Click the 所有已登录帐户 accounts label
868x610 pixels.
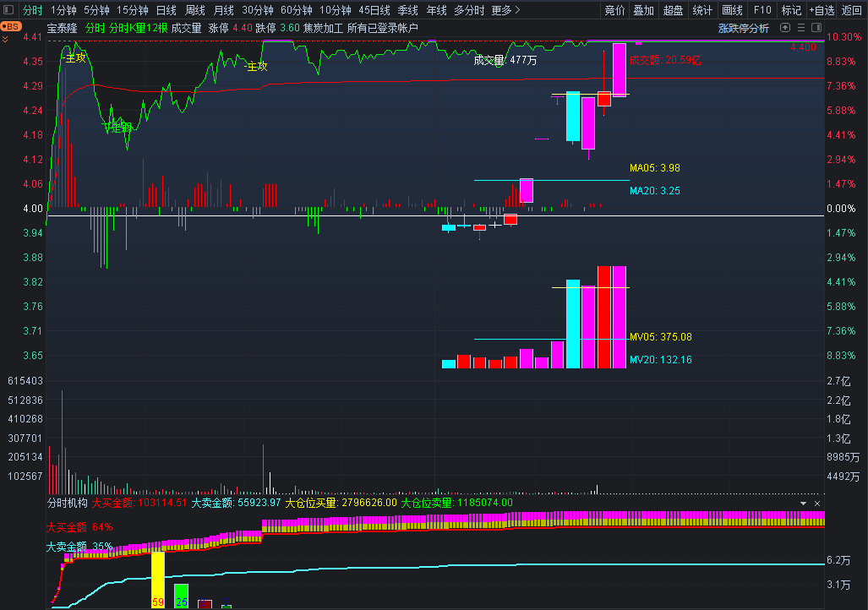coord(383,28)
